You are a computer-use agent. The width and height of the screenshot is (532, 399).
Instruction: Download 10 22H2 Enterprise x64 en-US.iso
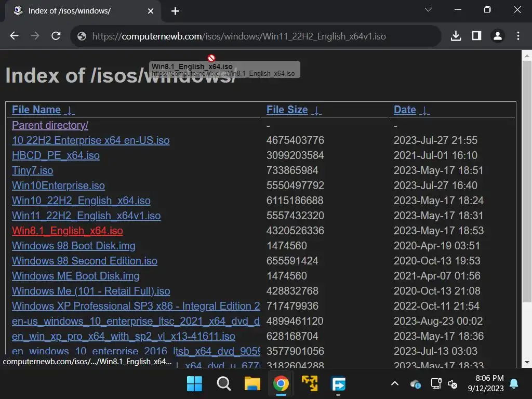[90, 140]
